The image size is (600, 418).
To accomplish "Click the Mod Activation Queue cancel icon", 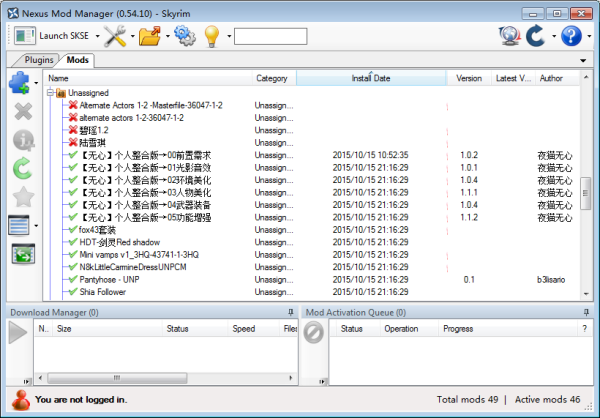I will [313, 332].
